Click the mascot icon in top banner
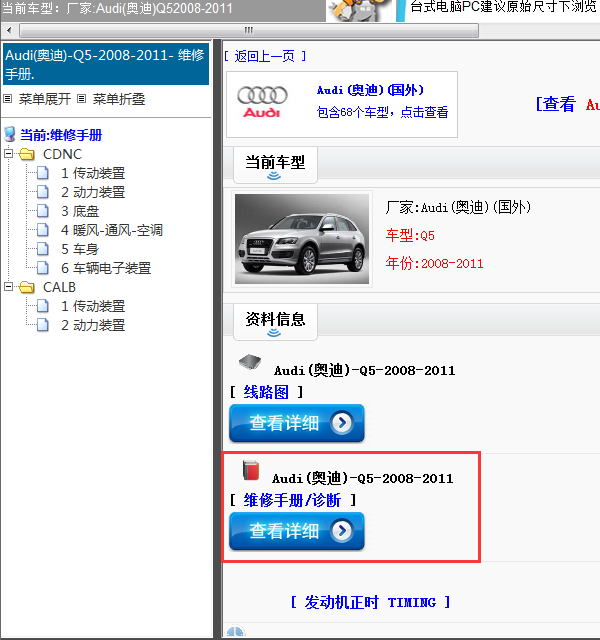This screenshot has height=640, width=600. click(x=358, y=11)
